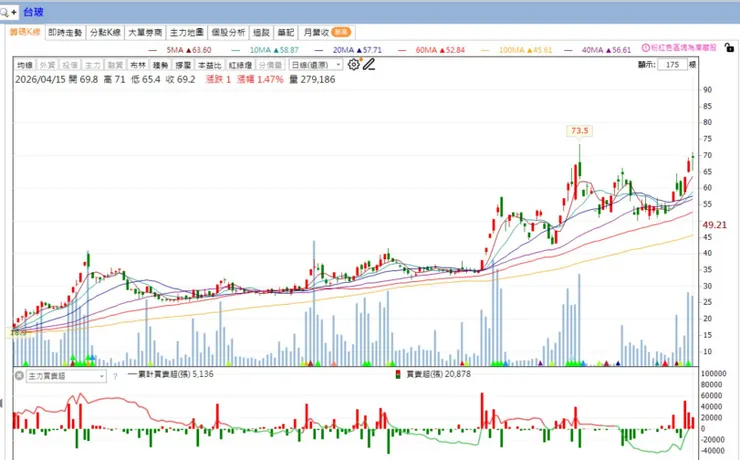Toggle the 趨勢 trend overlay
The width and height of the screenshot is (740, 460).
[x=160, y=65]
